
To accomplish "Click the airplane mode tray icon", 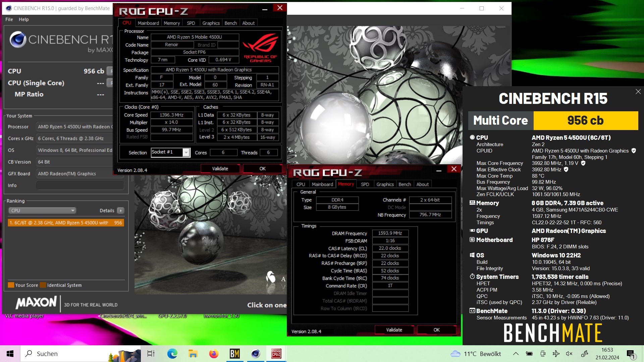I will [x=556, y=354].
